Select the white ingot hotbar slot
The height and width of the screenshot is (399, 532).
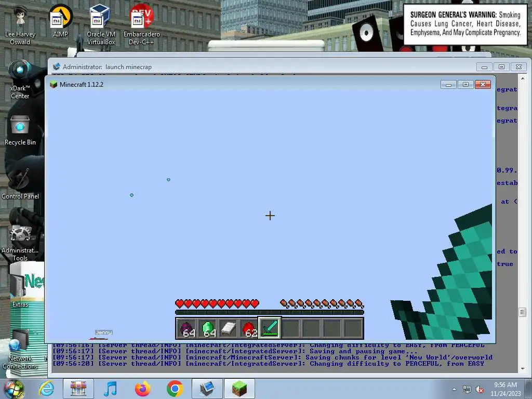pos(229,328)
